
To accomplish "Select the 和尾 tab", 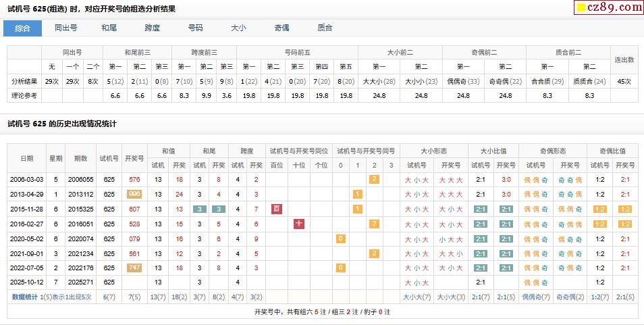I will click(109, 28).
